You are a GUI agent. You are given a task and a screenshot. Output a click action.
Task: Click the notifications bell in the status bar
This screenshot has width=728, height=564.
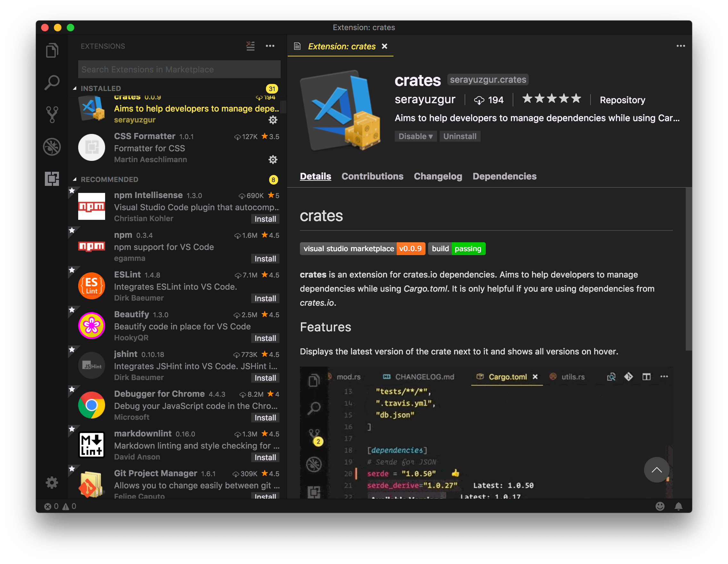coord(678,506)
